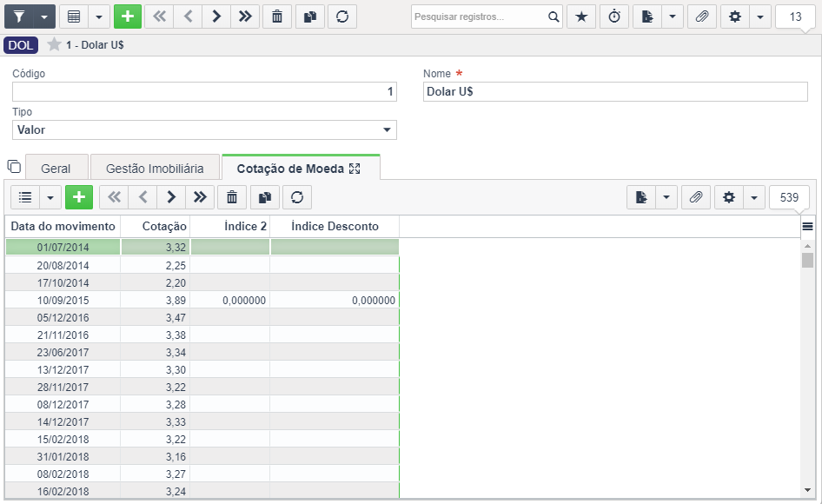Screen dimensions: 822x504
Task: Go to last quotation in sub-toolbar
Action: point(200,197)
